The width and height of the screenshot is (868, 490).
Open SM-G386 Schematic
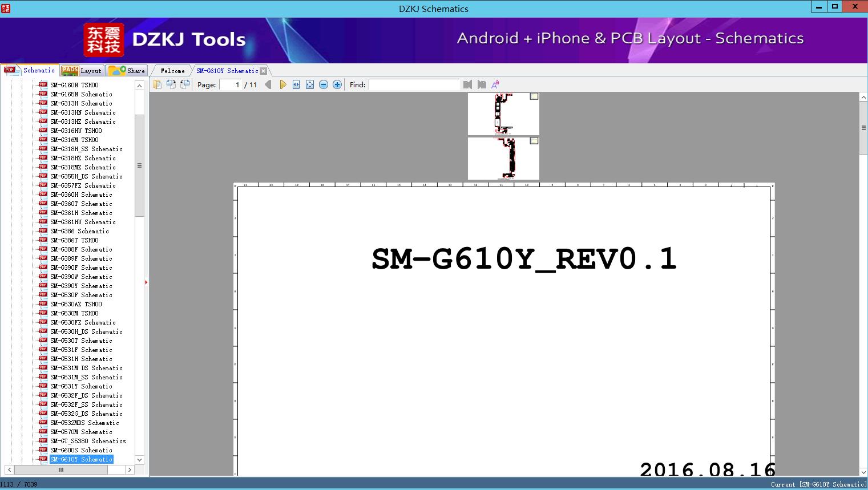coord(79,231)
